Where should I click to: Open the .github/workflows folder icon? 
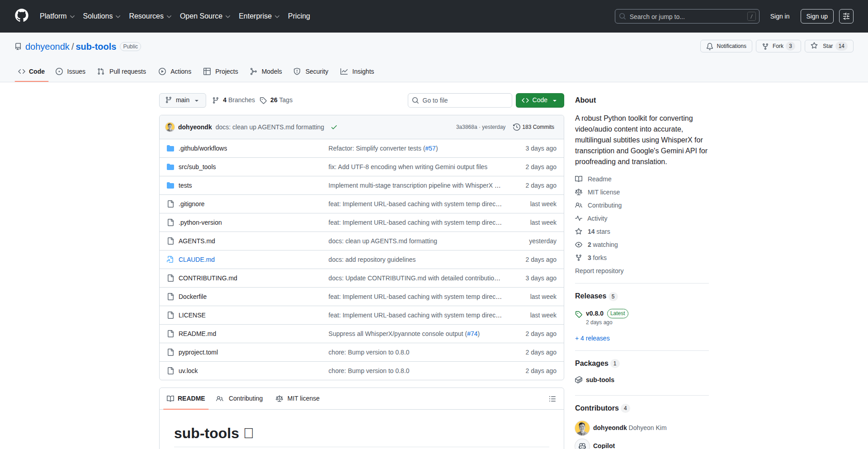pyautogui.click(x=170, y=148)
